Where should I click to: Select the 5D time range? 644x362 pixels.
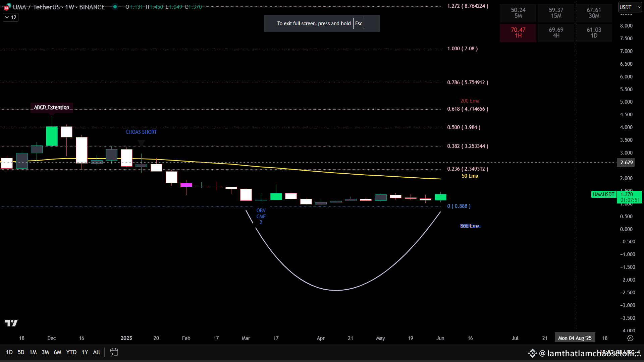tap(21, 352)
